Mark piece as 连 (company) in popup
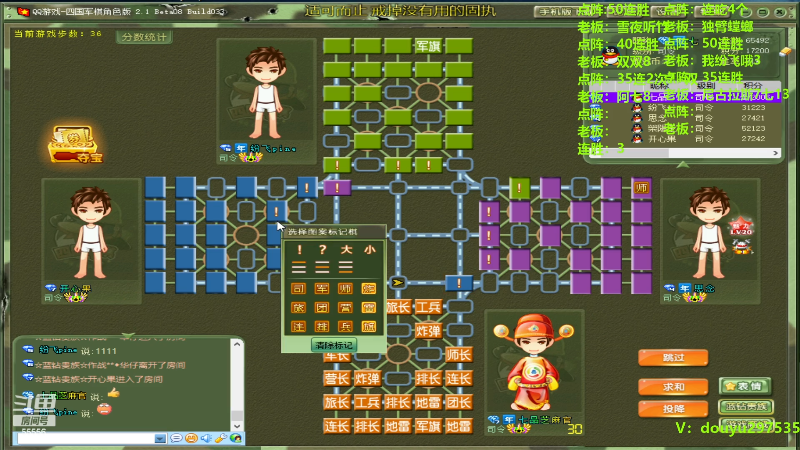Image resolution: width=800 pixels, height=450 pixels. [298, 327]
